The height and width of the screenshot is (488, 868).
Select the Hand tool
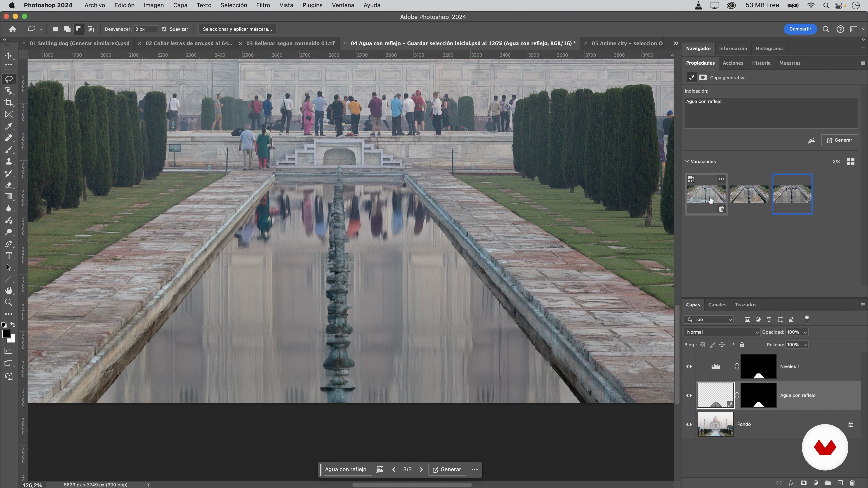9,290
